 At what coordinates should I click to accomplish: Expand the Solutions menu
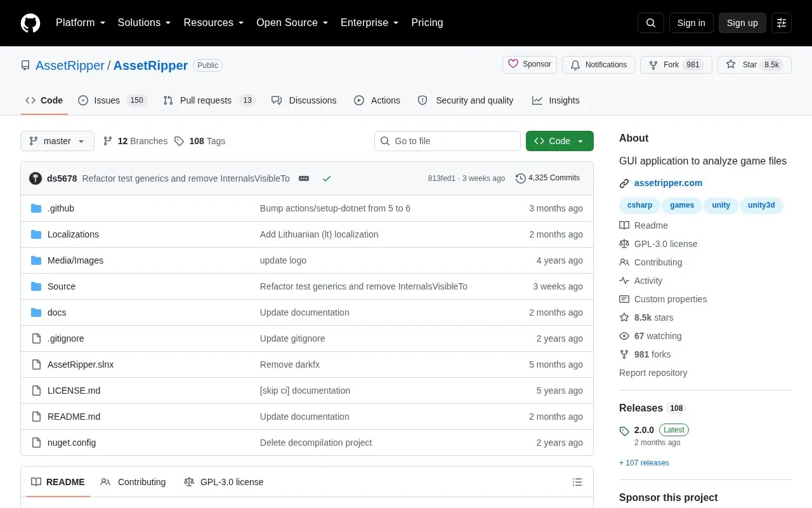[x=145, y=23]
